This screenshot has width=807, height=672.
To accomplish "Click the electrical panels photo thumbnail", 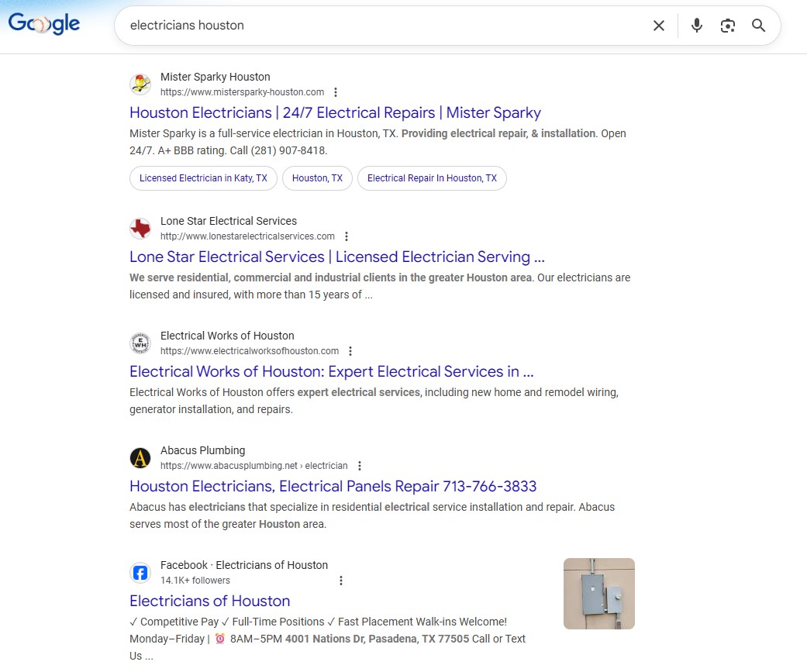I will tap(598, 592).
